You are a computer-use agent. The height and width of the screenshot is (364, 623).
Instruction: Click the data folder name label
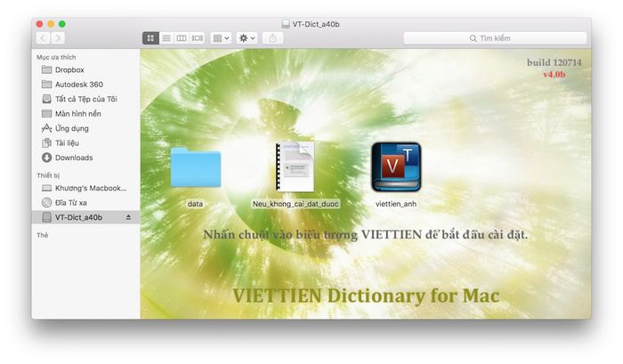pos(195,204)
